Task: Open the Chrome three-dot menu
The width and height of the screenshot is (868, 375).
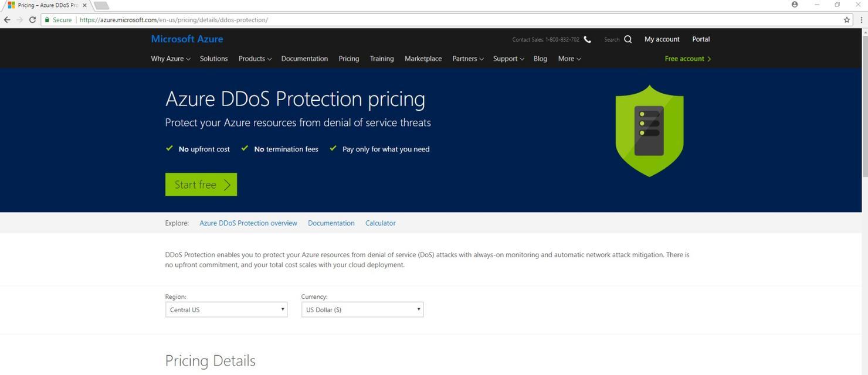Action: pyautogui.click(x=861, y=20)
